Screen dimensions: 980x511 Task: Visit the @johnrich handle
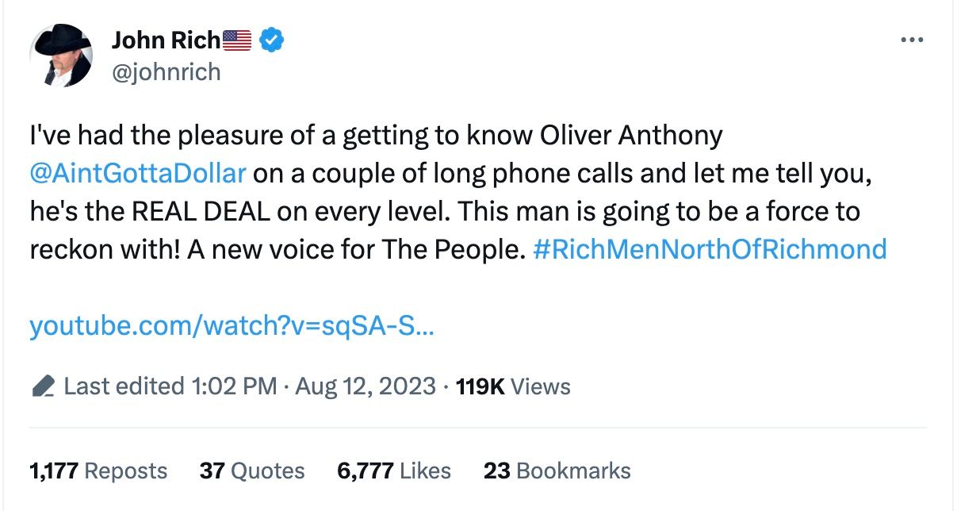[x=166, y=73]
